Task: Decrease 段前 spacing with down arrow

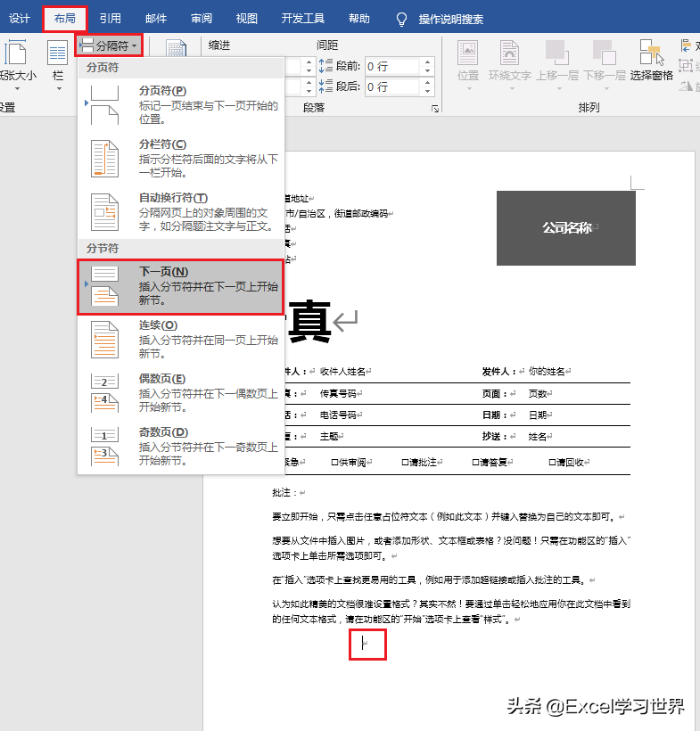Action: pyautogui.click(x=427, y=70)
